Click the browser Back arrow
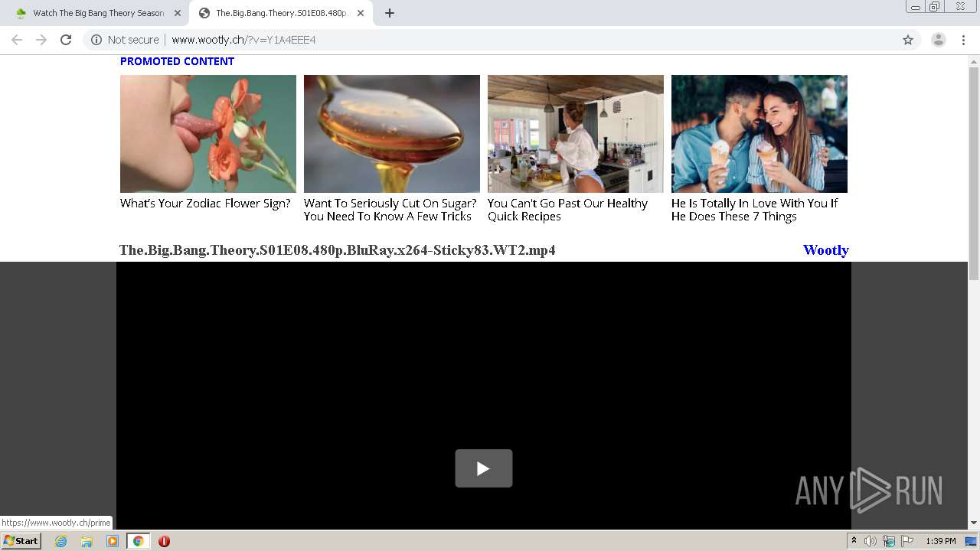 (17, 40)
